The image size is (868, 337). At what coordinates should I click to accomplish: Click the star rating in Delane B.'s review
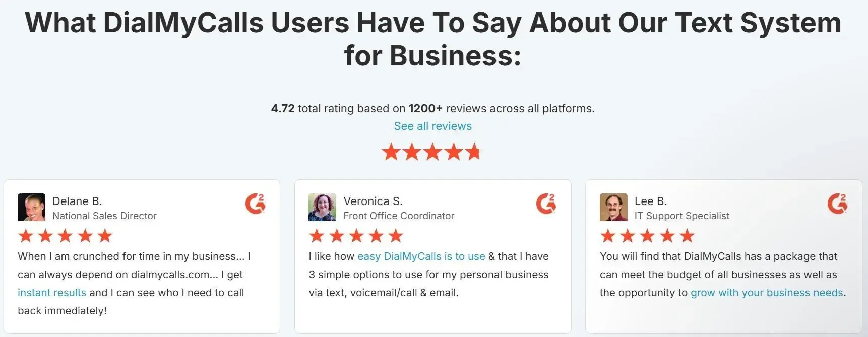pyautogui.click(x=65, y=236)
